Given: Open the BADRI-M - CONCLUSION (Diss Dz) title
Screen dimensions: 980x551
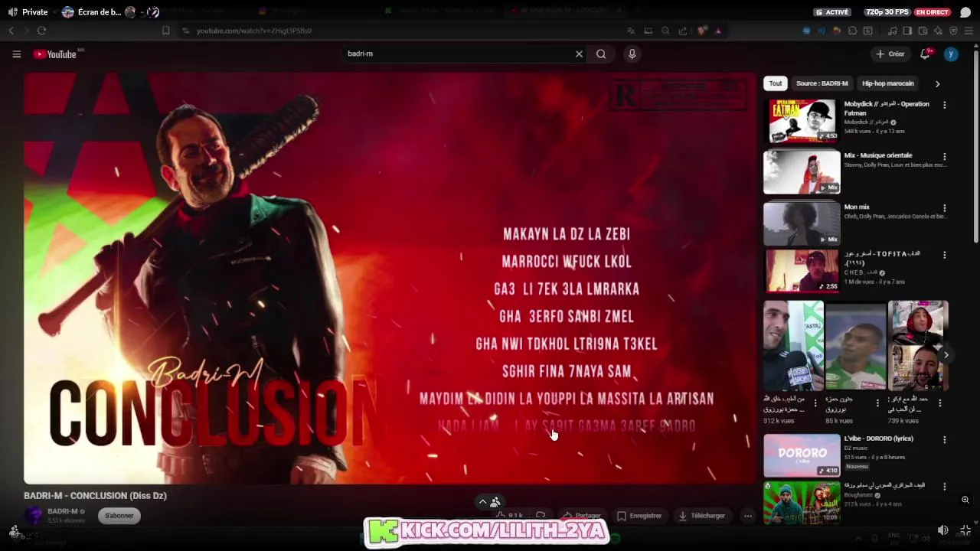Looking at the screenshot, I should point(95,495).
